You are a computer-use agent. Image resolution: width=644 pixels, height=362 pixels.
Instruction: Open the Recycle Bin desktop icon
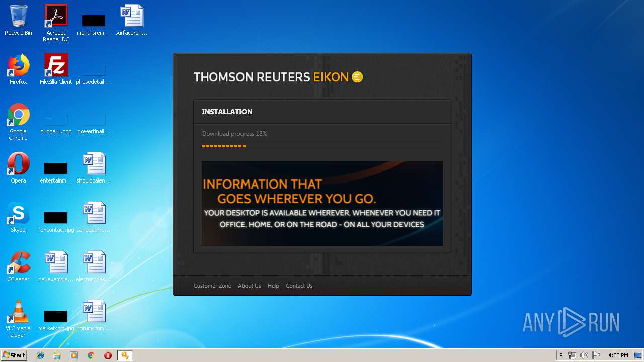pos(18,20)
